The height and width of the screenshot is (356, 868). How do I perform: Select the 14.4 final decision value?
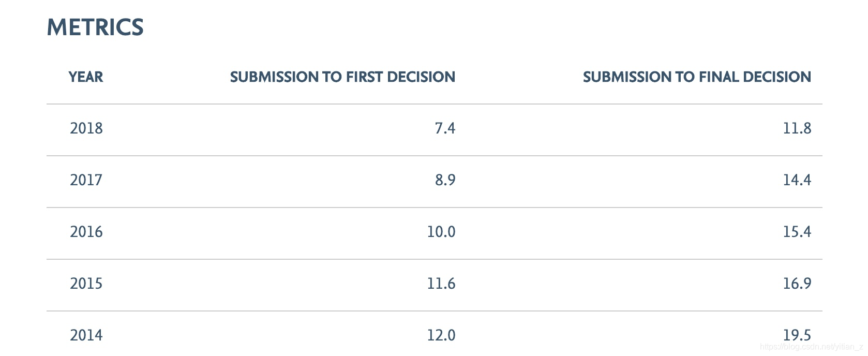[797, 180]
